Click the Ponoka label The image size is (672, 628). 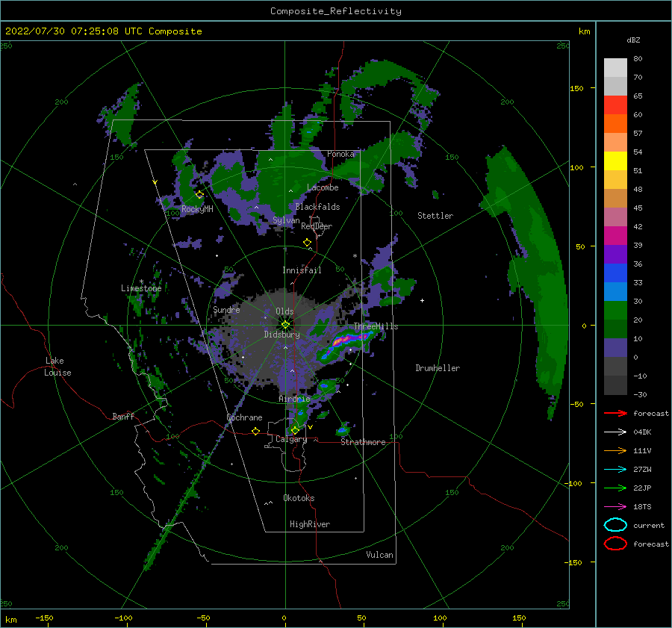pos(340,155)
